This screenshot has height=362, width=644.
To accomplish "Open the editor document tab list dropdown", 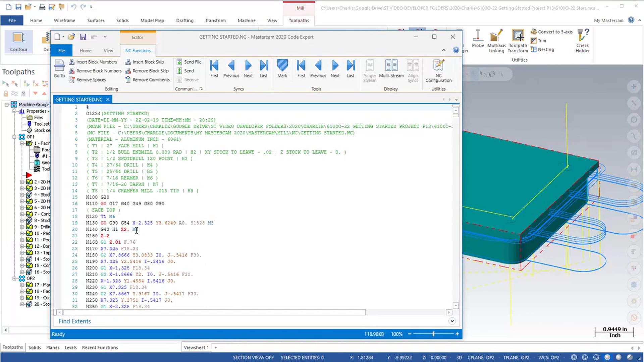I will point(457,100).
